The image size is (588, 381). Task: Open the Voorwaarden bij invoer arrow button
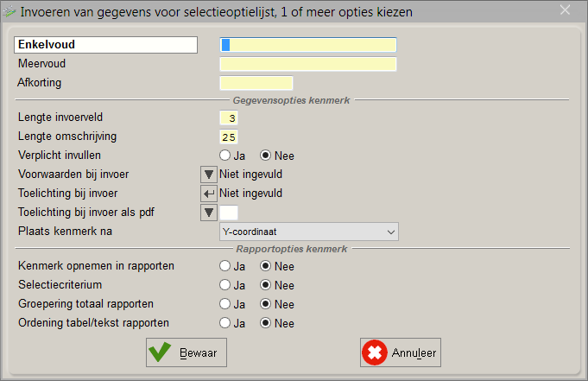209,175
